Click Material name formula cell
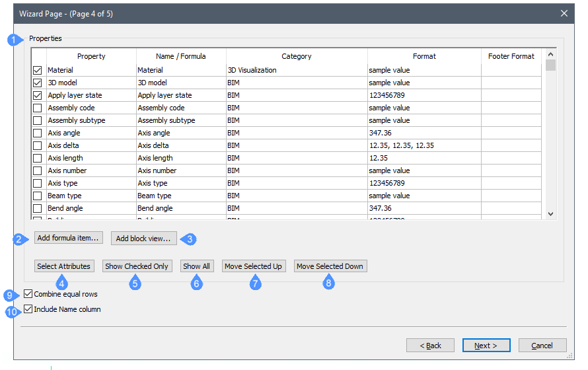Image resolution: width=588 pixels, height=370 pixels. (x=181, y=70)
